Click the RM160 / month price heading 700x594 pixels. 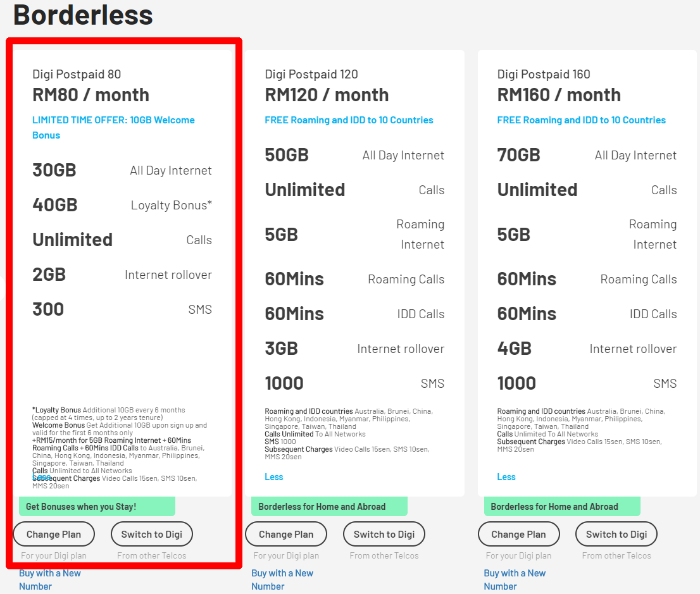559,95
